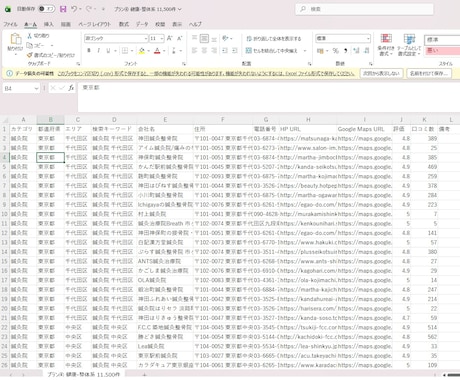
Task: Expand the Copy options dropdown arrow
Action: coord(52,45)
